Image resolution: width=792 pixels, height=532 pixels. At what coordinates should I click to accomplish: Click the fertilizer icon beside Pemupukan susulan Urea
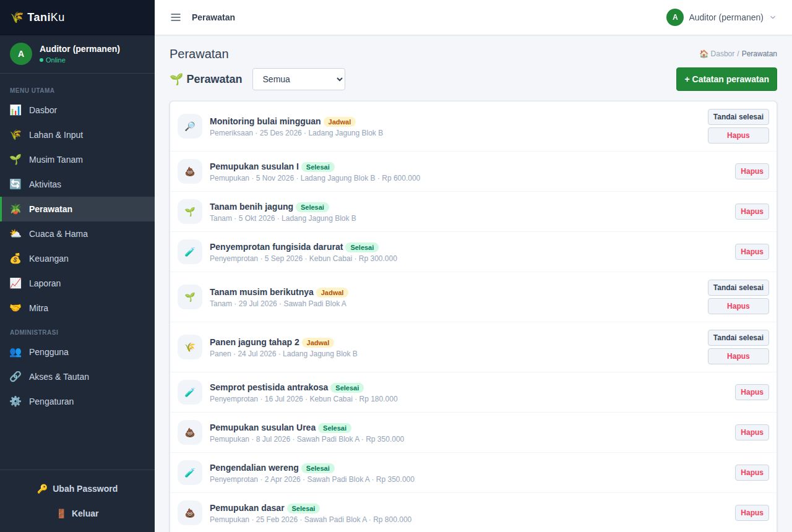[x=190, y=432]
